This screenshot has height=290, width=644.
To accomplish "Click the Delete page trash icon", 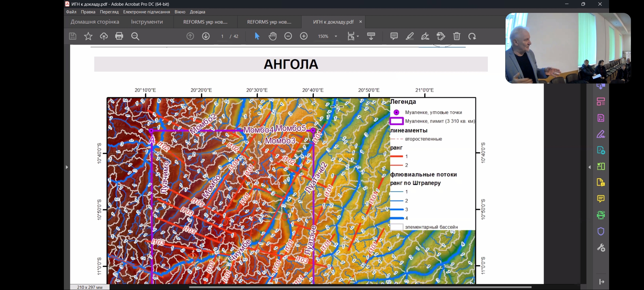I will pos(456,36).
